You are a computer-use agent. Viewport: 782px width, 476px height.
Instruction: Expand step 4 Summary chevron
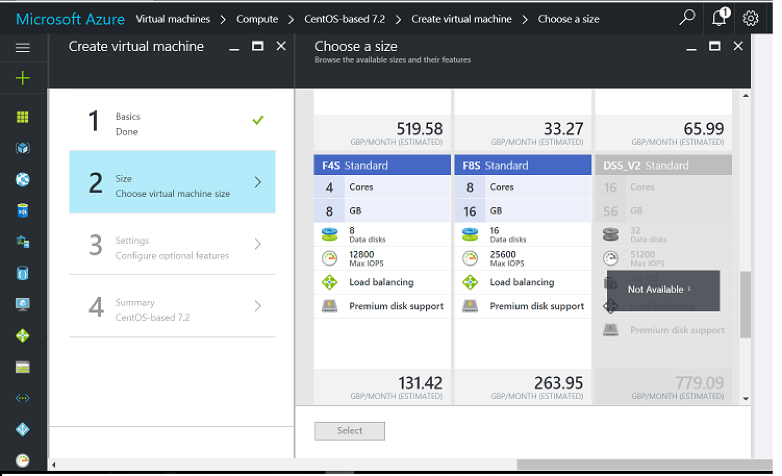coord(258,306)
